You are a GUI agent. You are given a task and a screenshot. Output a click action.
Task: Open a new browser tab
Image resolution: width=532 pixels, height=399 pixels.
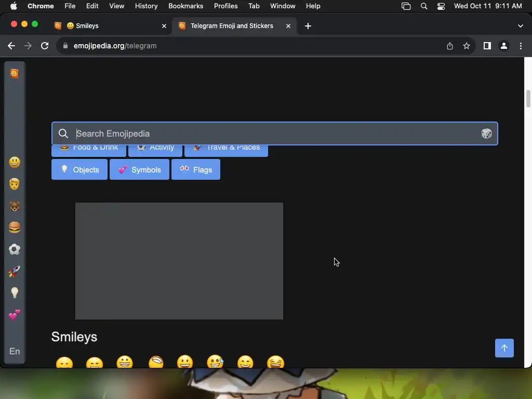(308, 26)
